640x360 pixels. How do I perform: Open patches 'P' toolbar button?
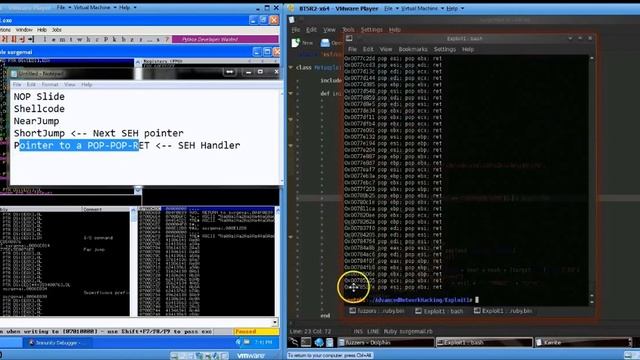pyautogui.click(x=106, y=39)
